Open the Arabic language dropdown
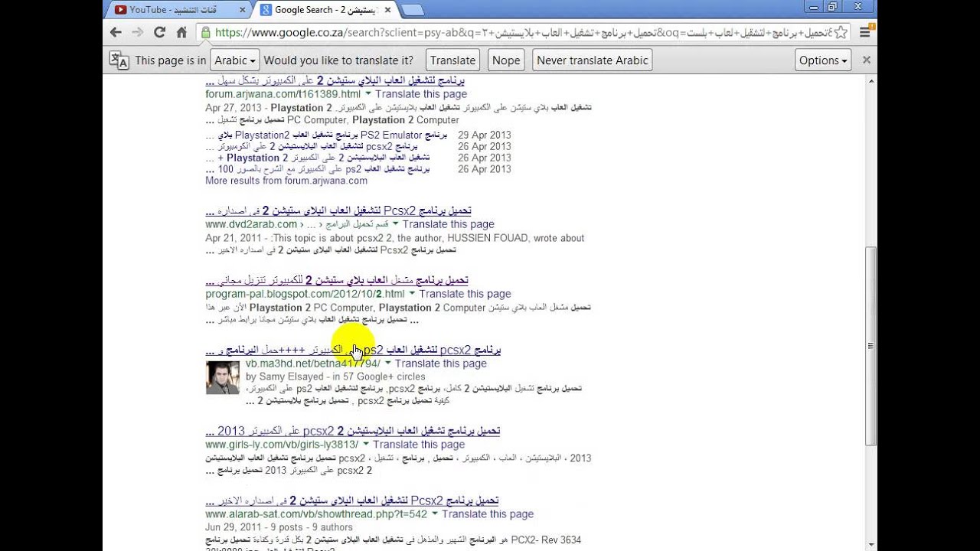980x551 pixels. pos(235,60)
